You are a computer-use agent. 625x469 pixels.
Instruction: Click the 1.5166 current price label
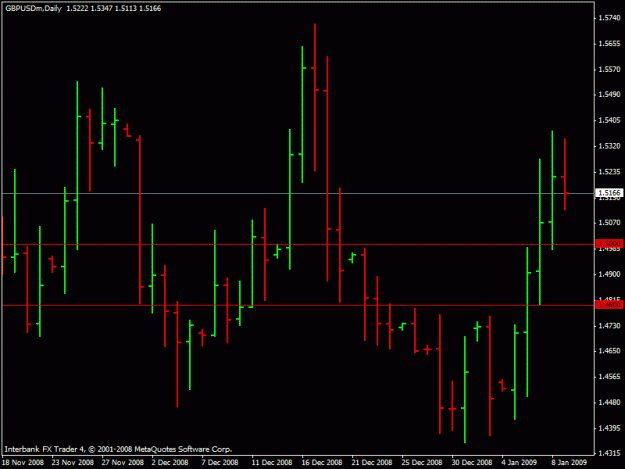click(x=610, y=193)
